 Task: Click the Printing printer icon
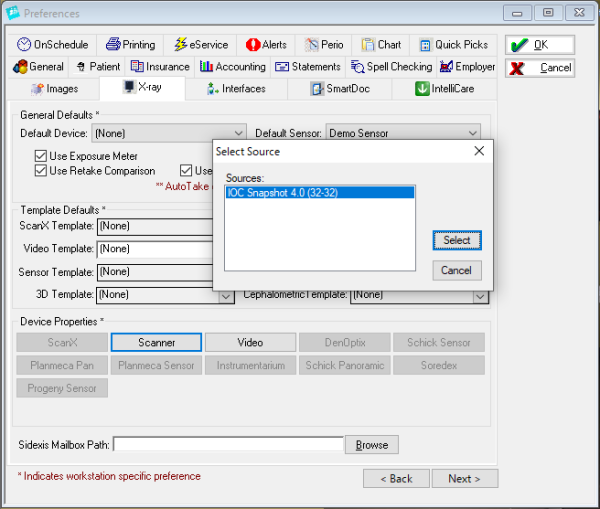click(x=113, y=45)
